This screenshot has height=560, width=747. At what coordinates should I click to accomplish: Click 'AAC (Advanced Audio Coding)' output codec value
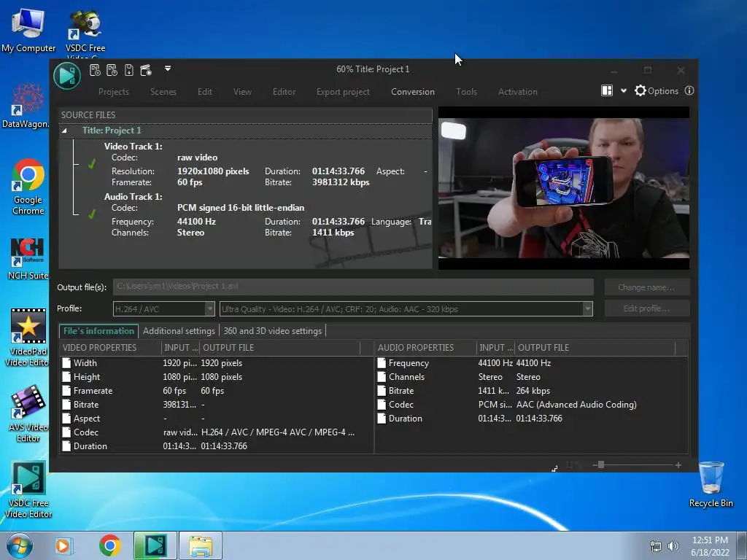click(x=576, y=404)
